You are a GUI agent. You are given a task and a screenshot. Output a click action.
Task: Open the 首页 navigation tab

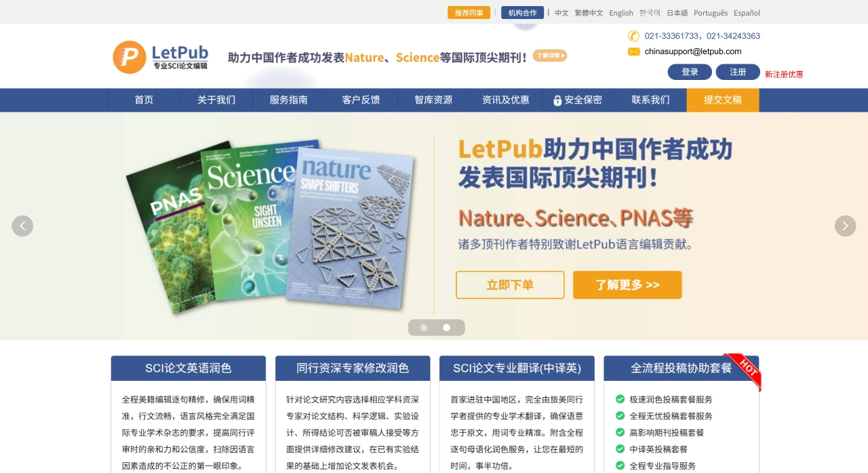[x=144, y=100]
